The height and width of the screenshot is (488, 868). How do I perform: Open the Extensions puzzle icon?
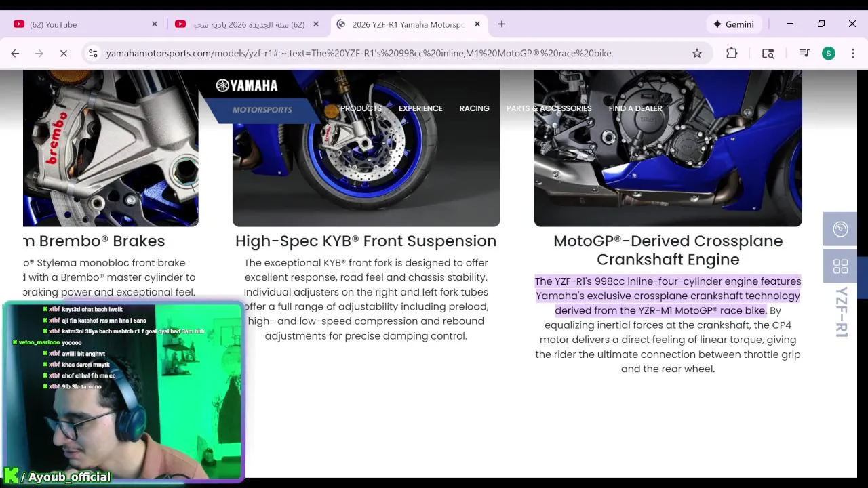point(732,53)
